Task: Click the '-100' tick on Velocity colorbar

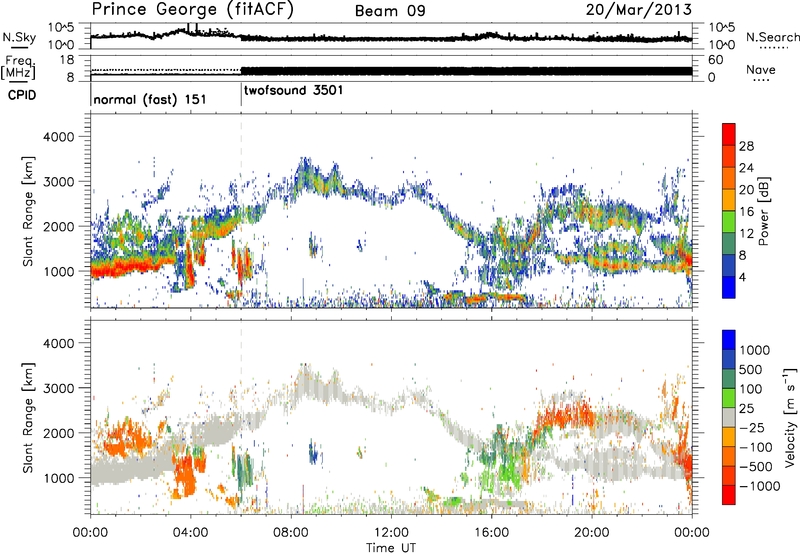Action: point(755,447)
